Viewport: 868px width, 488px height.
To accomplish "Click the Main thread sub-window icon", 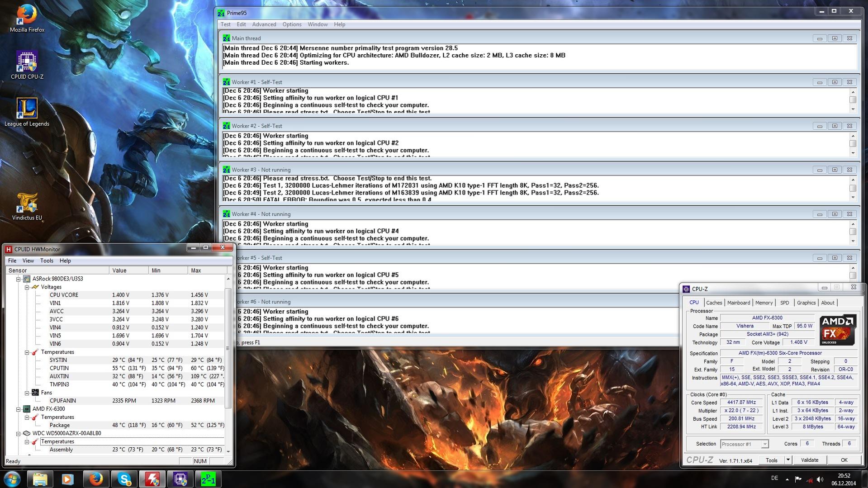I will pyautogui.click(x=226, y=38).
